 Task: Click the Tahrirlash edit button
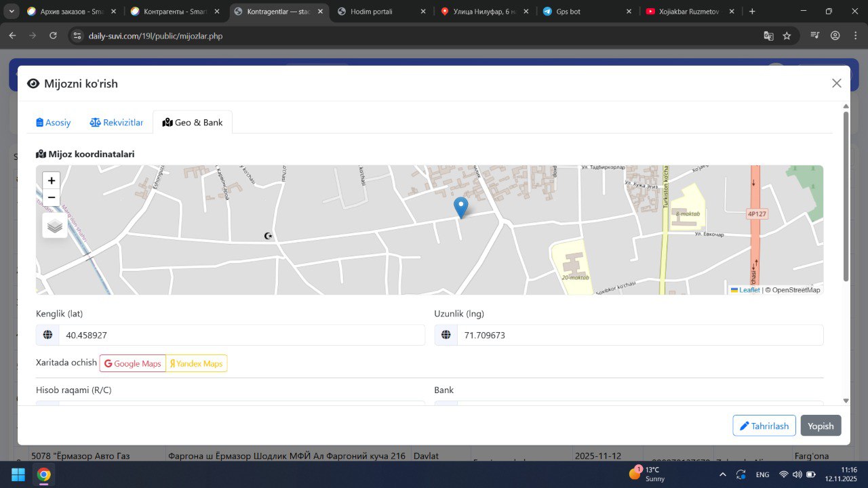coord(764,426)
